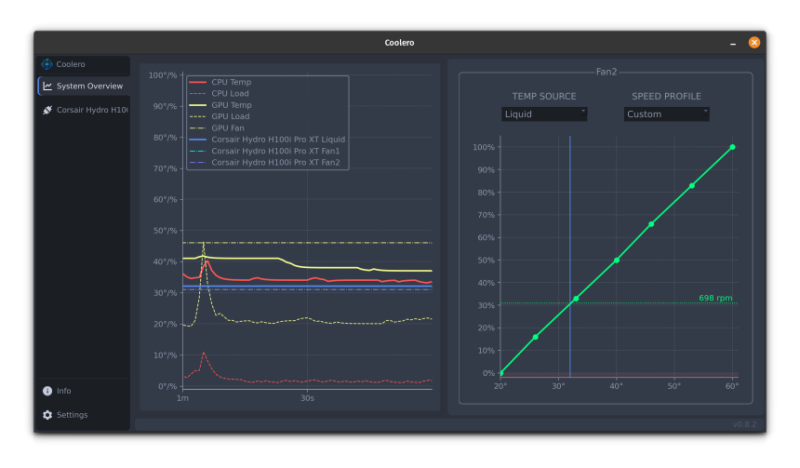This screenshot has height=468, width=800.
Task: Open the Speed Profile Custom dropdown
Action: [666, 114]
